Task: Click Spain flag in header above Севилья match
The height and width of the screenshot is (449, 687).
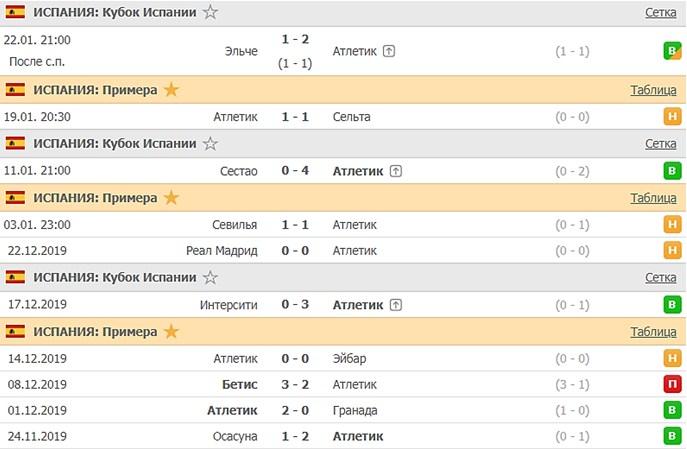Action: (x=15, y=198)
